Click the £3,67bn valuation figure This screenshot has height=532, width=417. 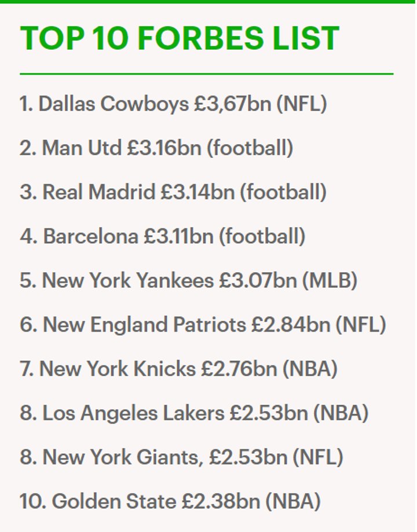click(x=232, y=104)
